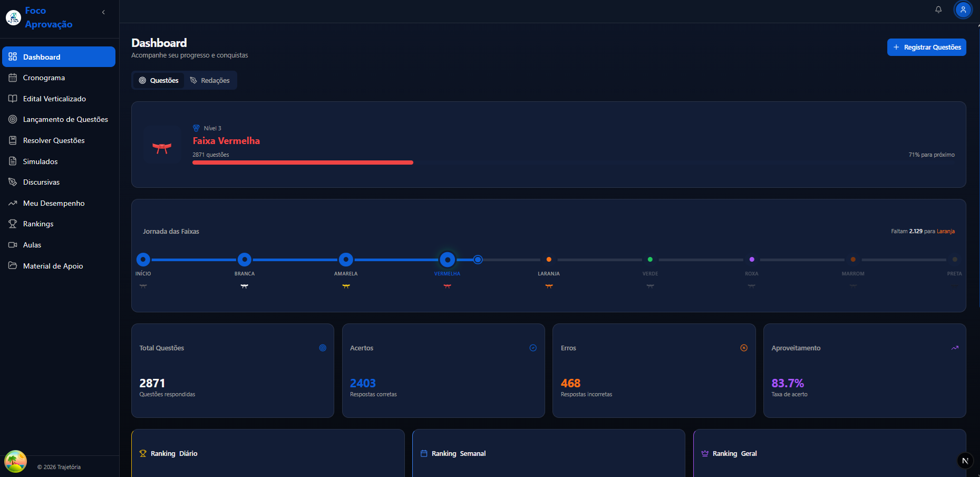Click the VERMELHA belt milestone
This screenshot has height=477, width=980.
tap(447, 260)
